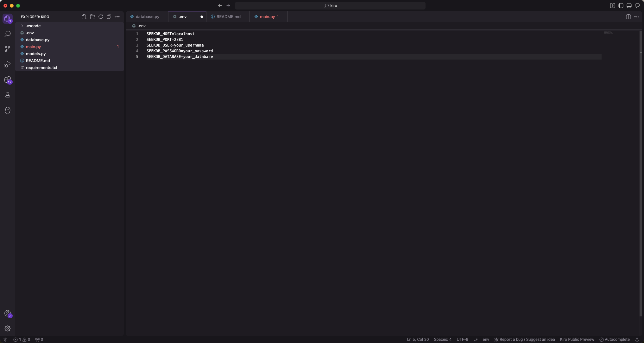Switch to the main.py tab
The width and height of the screenshot is (644, 343).
coord(267,17)
